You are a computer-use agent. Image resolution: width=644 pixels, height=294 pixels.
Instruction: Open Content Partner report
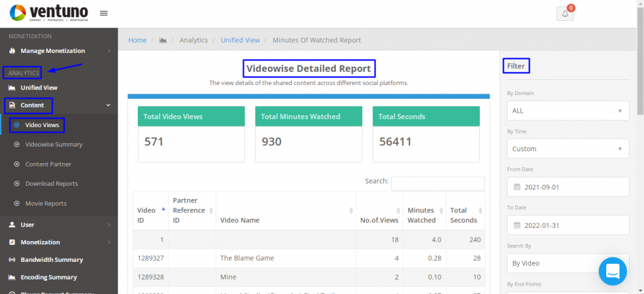click(48, 164)
